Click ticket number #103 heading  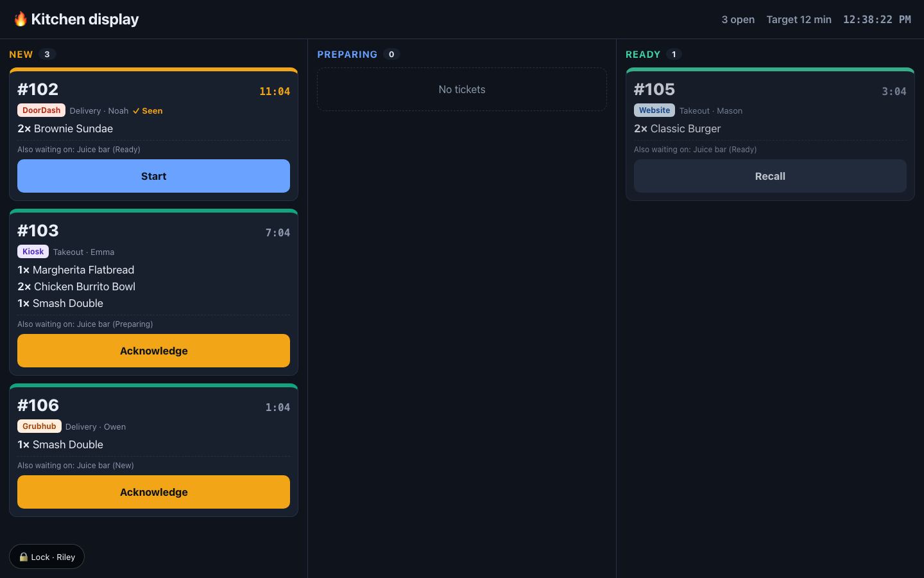coord(38,231)
